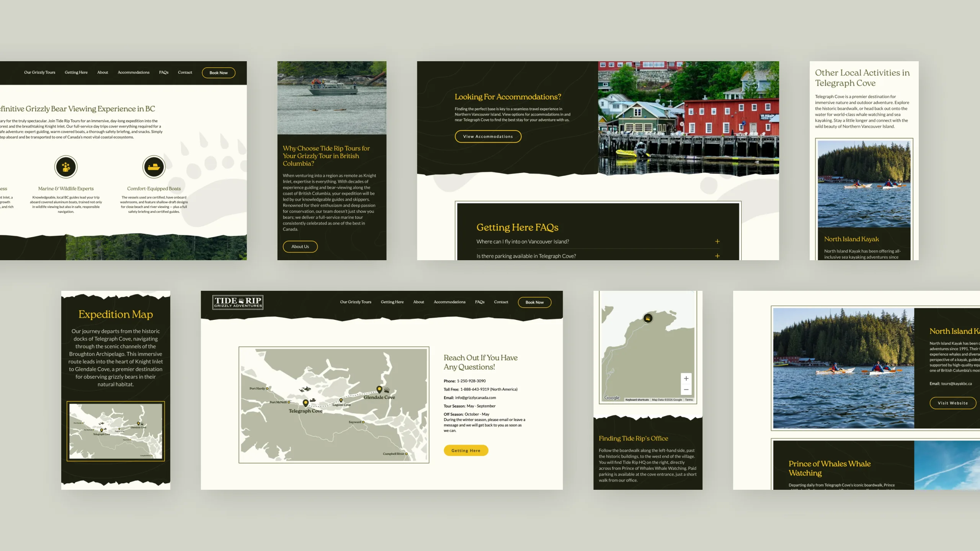980x551 pixels.
Task: Click the Telegraph Cove location pin on the large expedition map
Action: coord(305,403)
